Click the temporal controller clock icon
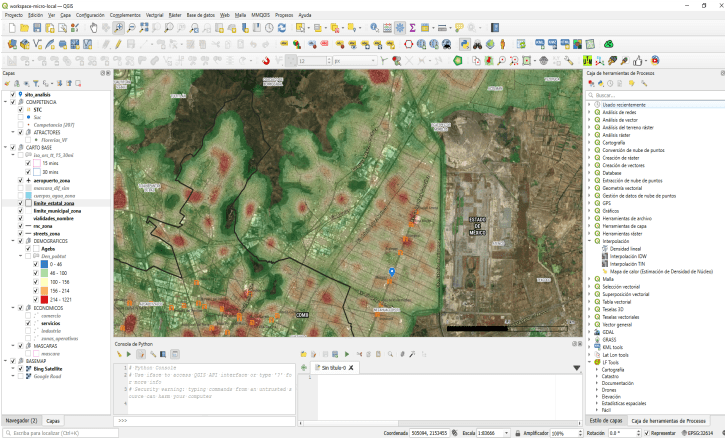The width and height of the screenshot is (725, 438). [269, 28]
